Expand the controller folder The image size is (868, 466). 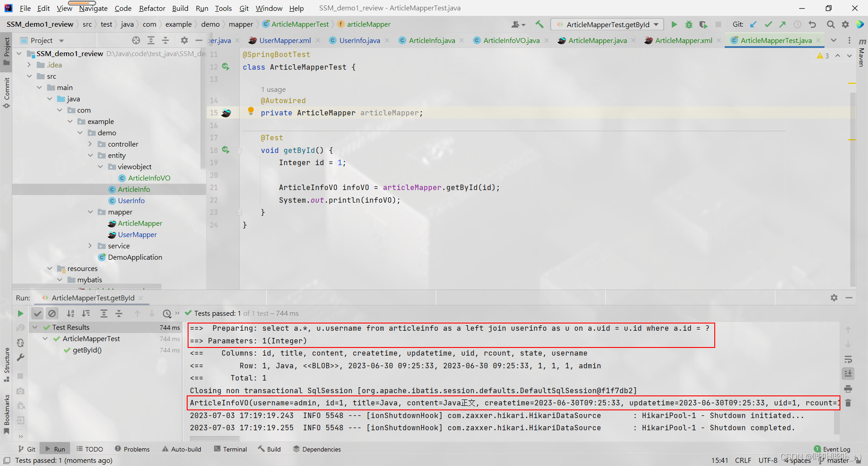click(x=90, y=144)
